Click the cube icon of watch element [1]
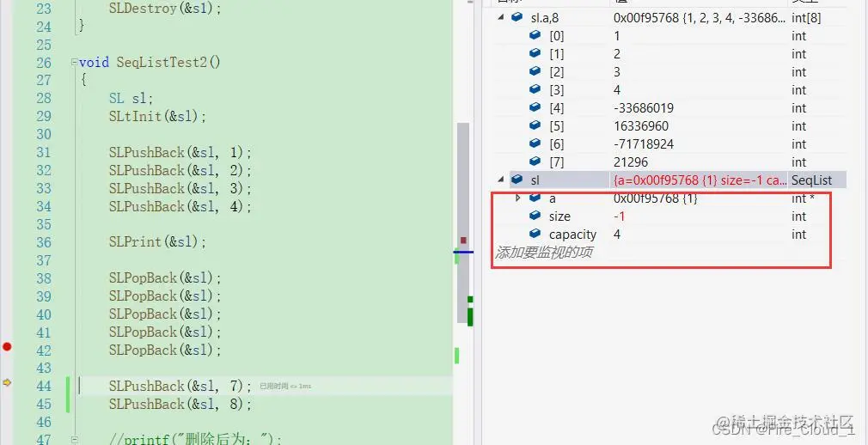Viewport: 868px width, 445px height. pyautogui.click(x=535, y=53)
